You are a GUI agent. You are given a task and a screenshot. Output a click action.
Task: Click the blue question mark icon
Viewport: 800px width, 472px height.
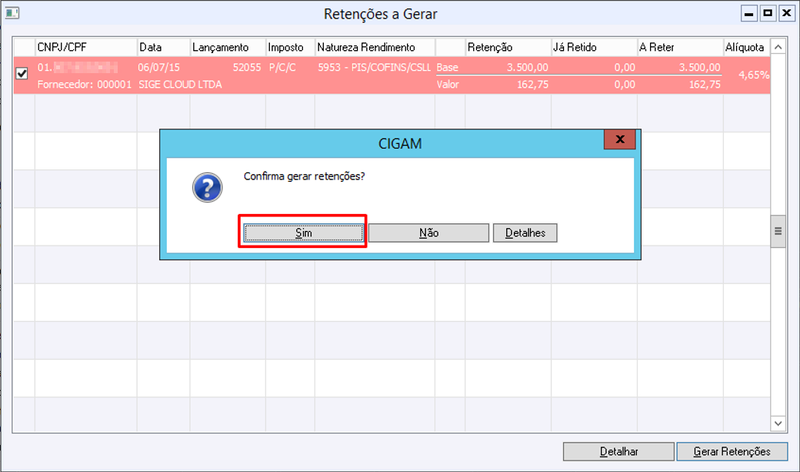pyautogui.click(x=207, y=188)
